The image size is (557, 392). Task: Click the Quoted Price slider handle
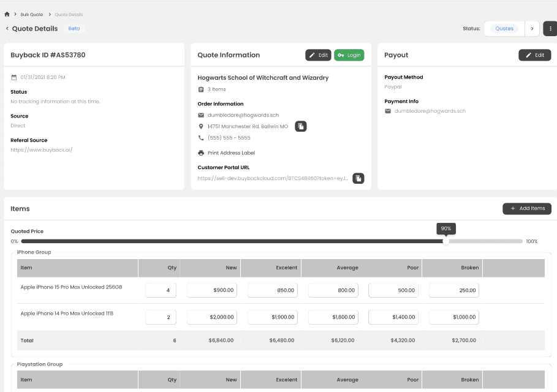click(x=446, y=241)
